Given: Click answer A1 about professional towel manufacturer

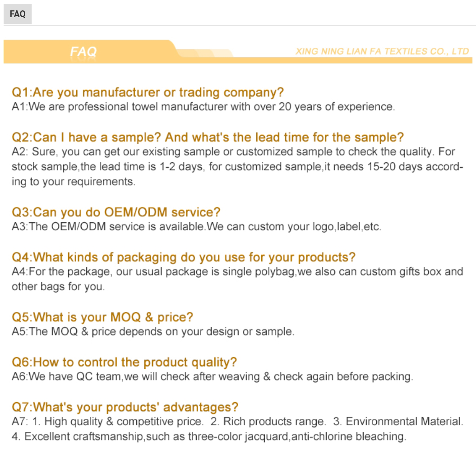Looking at the screenshot, I should (203, 107).
